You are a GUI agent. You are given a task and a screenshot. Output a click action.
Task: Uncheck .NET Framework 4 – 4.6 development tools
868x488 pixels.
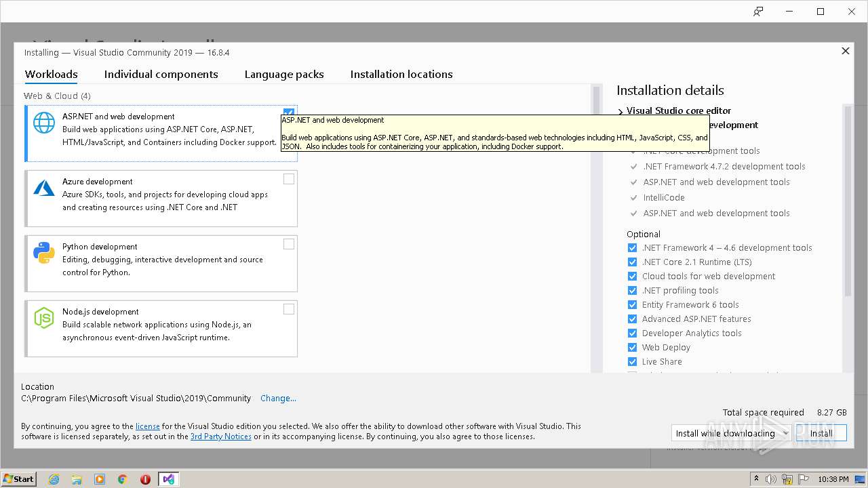pos(632,248)
